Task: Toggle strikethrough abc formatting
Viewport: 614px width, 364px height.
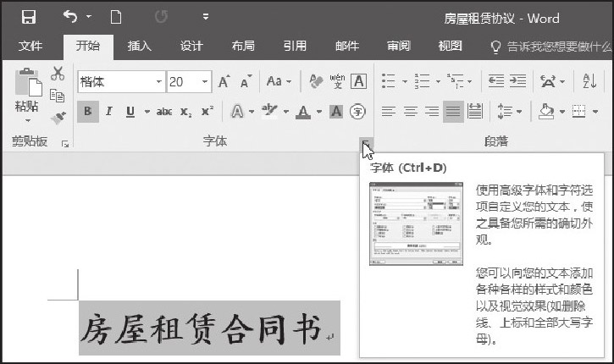Action: 164,112
